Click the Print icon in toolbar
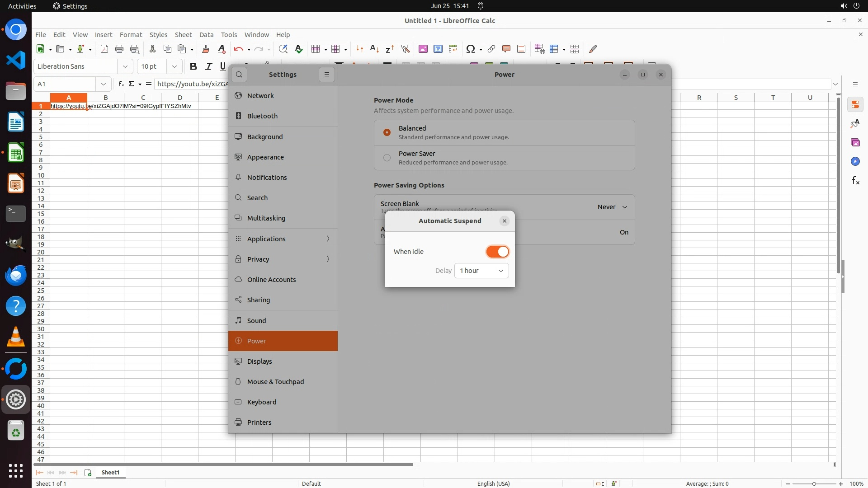The width and height of the screenshot is (868, 488). point(119,49)
